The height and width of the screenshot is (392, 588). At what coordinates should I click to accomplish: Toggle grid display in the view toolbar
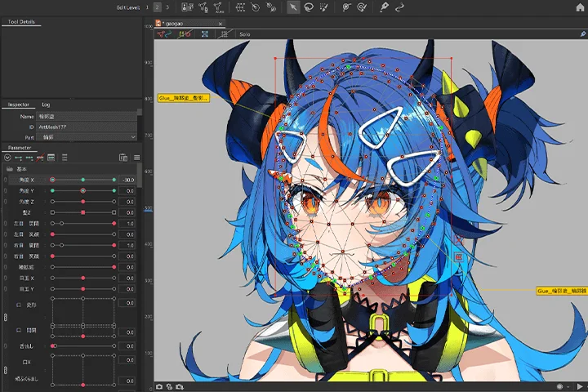click(x=225, y=34)
